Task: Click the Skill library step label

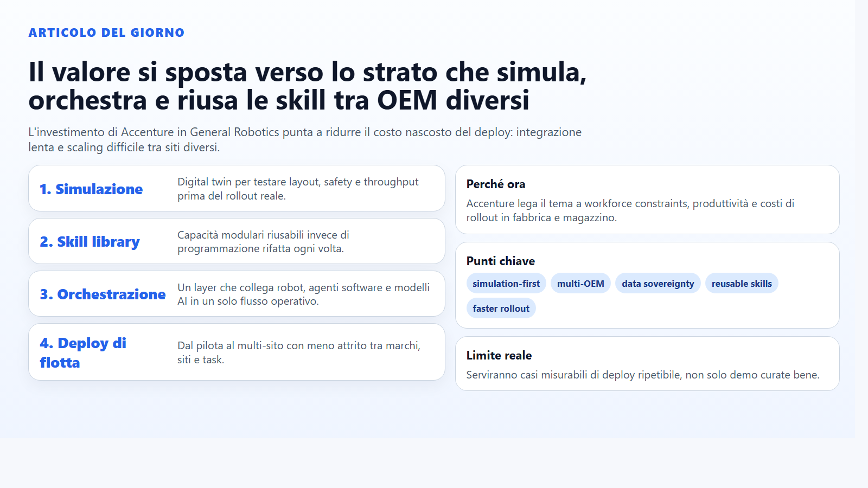Action: pos(89,242)
